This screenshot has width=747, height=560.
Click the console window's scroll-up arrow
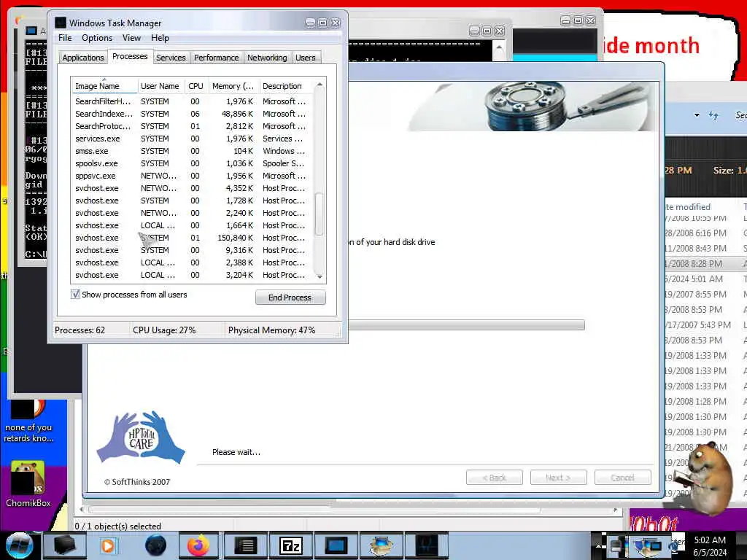499,47
